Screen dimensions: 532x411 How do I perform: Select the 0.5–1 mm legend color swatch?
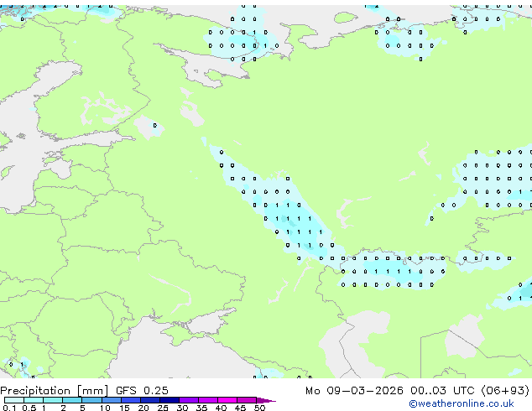click(34, 400)
